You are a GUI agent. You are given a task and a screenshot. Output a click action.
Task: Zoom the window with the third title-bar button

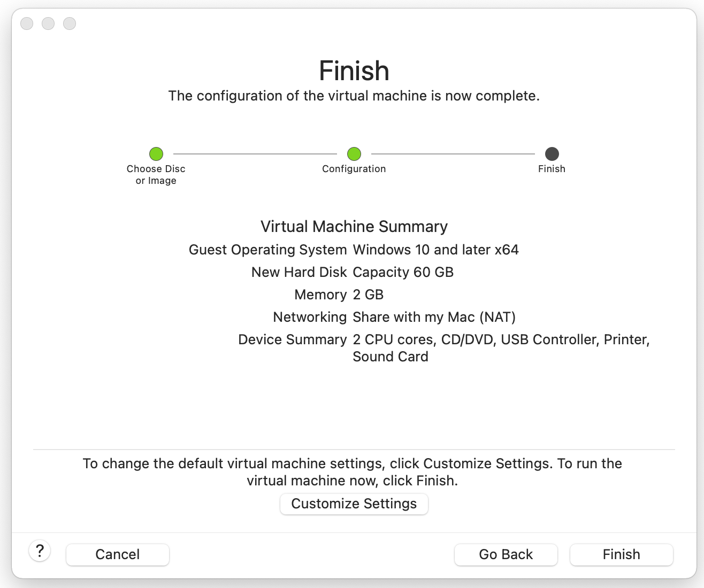[x=70, y=24]
